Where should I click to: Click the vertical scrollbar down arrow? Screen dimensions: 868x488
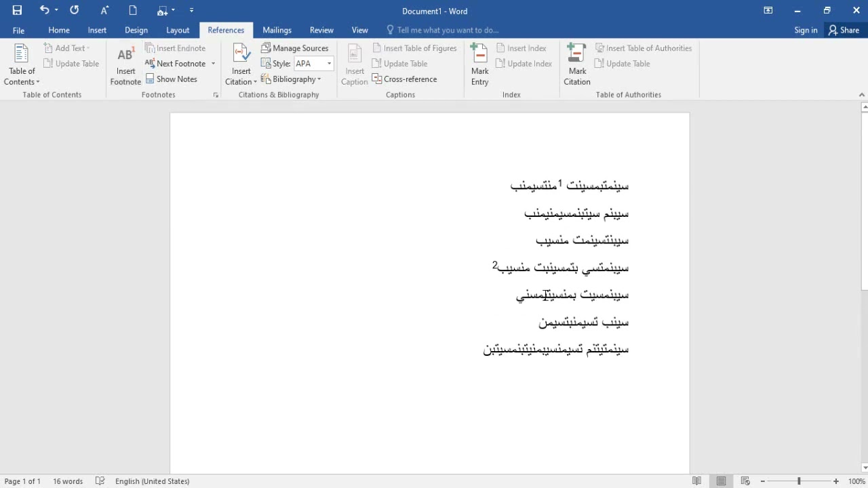(864, 467)
